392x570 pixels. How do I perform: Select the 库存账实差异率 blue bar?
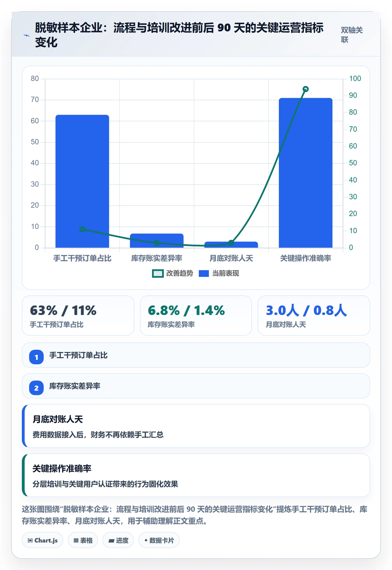click(157, 241)
